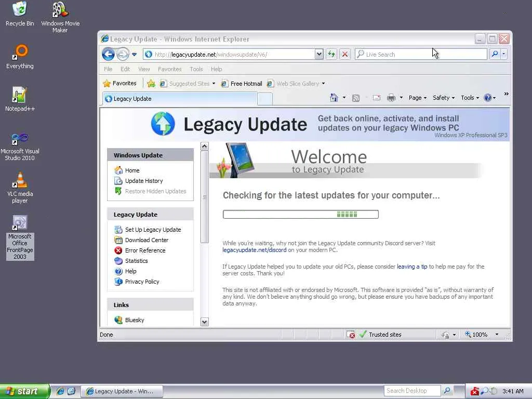Open the zoom level dropdown arrow
The width and height of the screenshot is (532, 399).
(497, 335)
